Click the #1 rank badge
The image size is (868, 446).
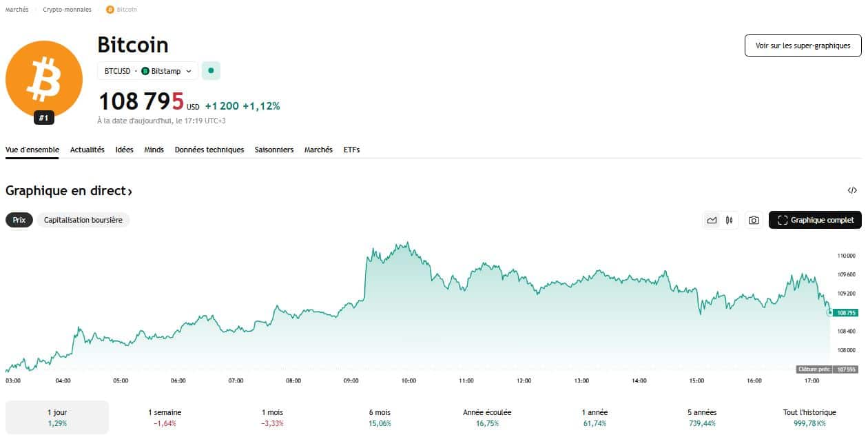(43, 118)
